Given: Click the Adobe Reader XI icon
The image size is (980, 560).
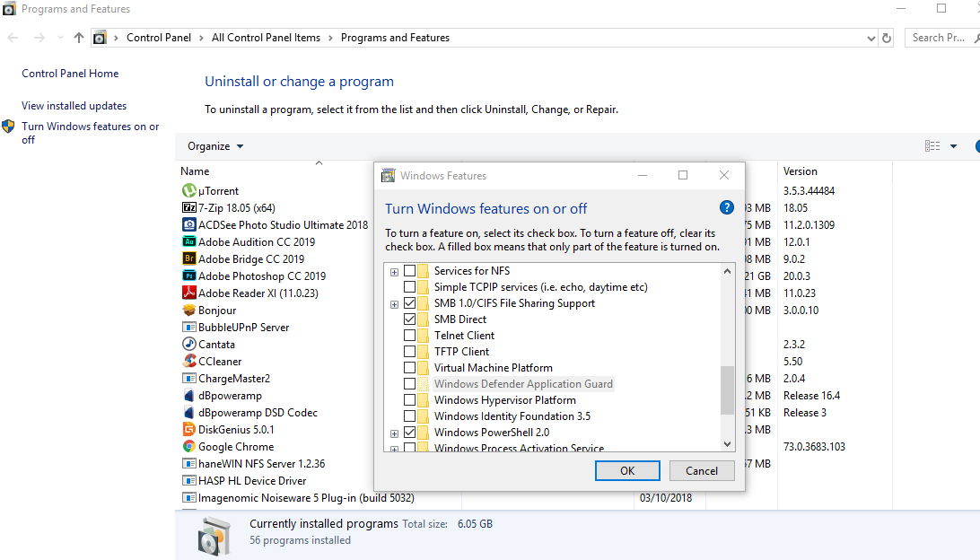Looking at the screenshot, I should [188, 293].
